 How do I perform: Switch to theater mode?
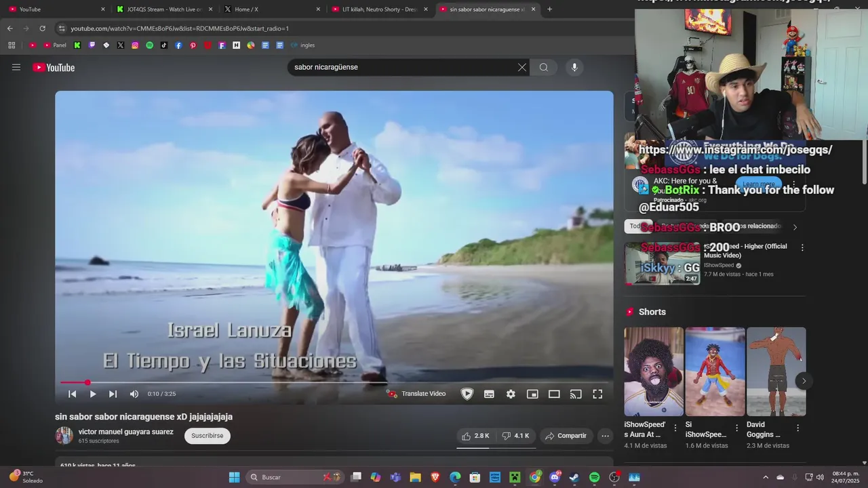click(x=554, y=394)
